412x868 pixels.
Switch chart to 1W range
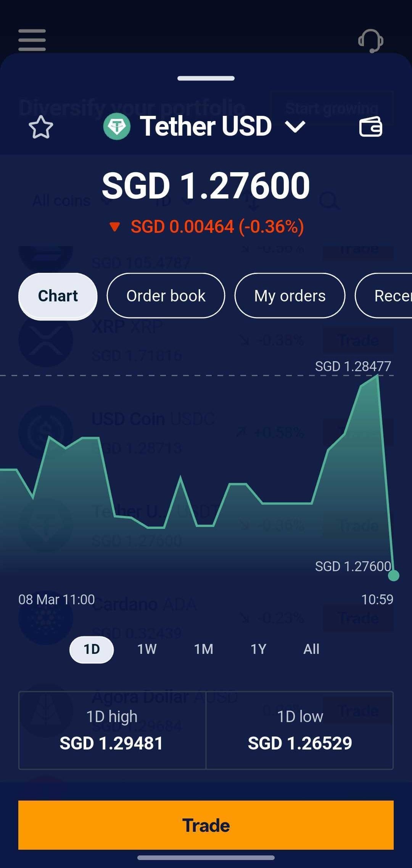pyautogui.click(x=147, y=649)
